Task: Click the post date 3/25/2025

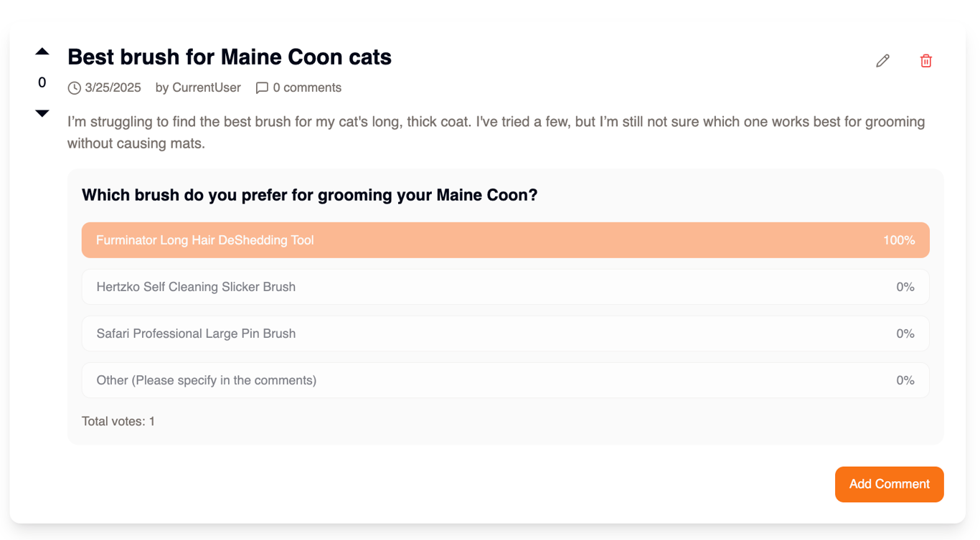Action: click(x=111, y=87)
